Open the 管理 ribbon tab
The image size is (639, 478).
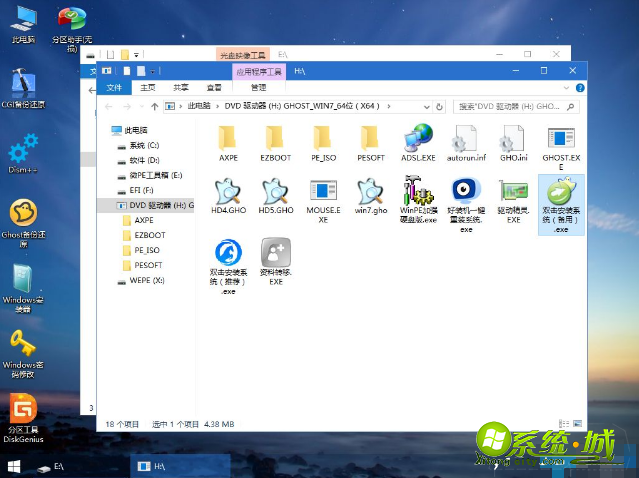point(258,88)
